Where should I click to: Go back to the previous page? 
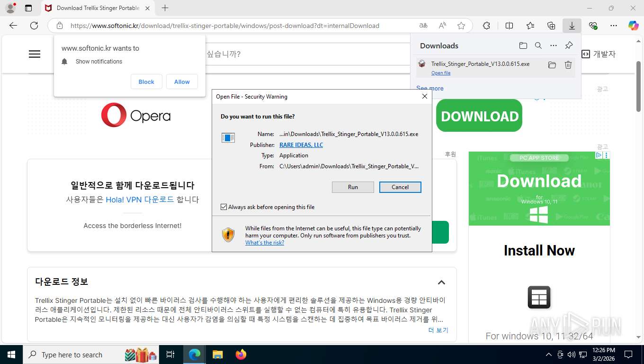[13, 26]
